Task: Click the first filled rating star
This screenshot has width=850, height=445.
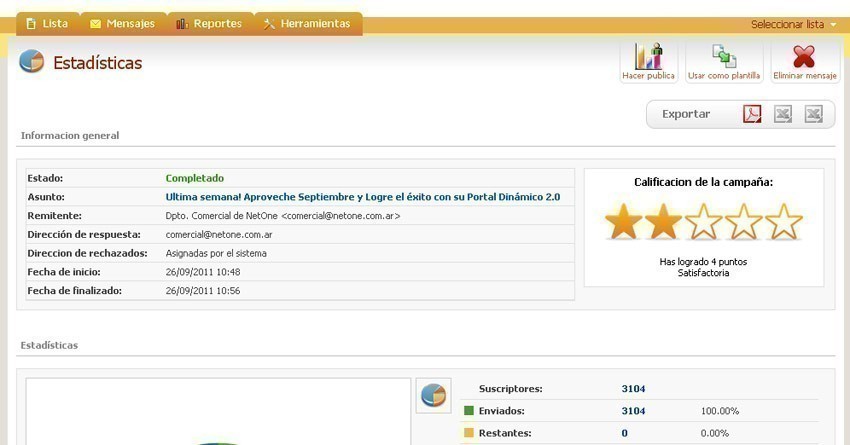Action: 623,222
